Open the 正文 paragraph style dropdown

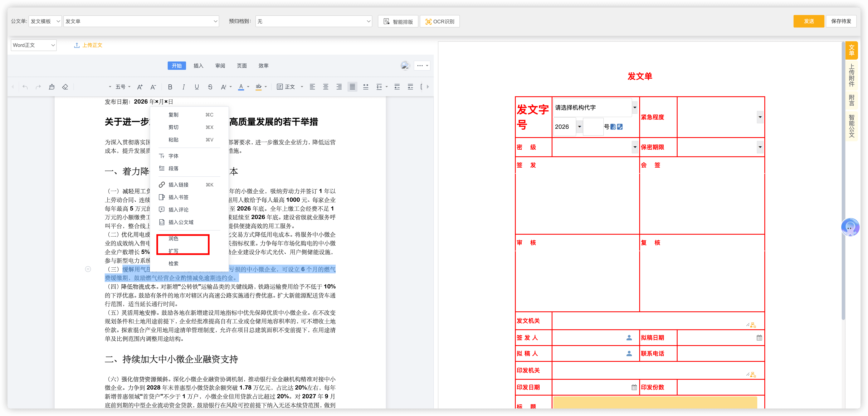point(290,87)
